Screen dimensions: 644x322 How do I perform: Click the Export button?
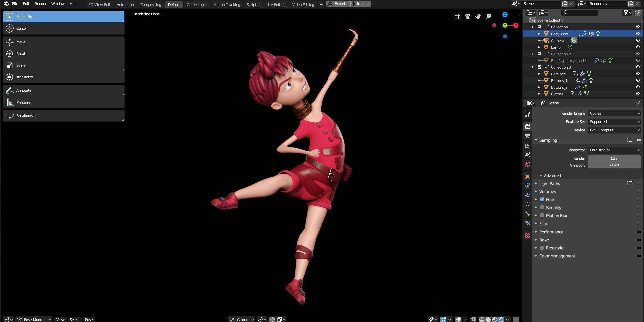coord(337,4)
